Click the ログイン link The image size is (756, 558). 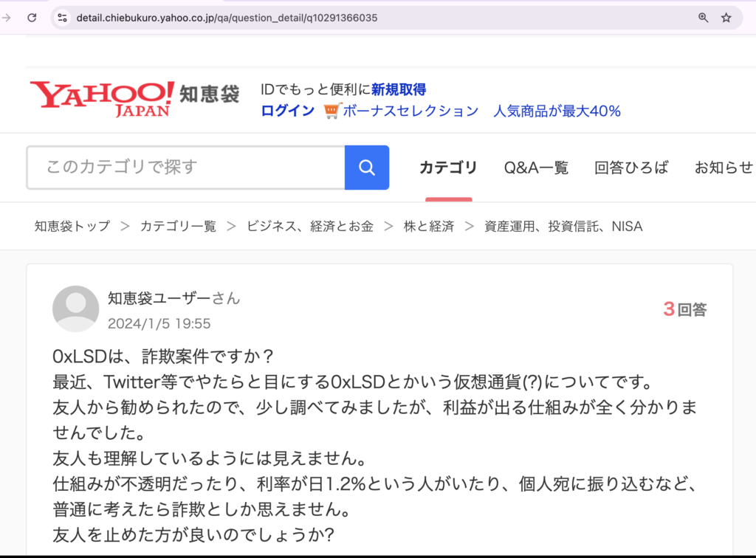pyautogui.click(x=288, y=111)
